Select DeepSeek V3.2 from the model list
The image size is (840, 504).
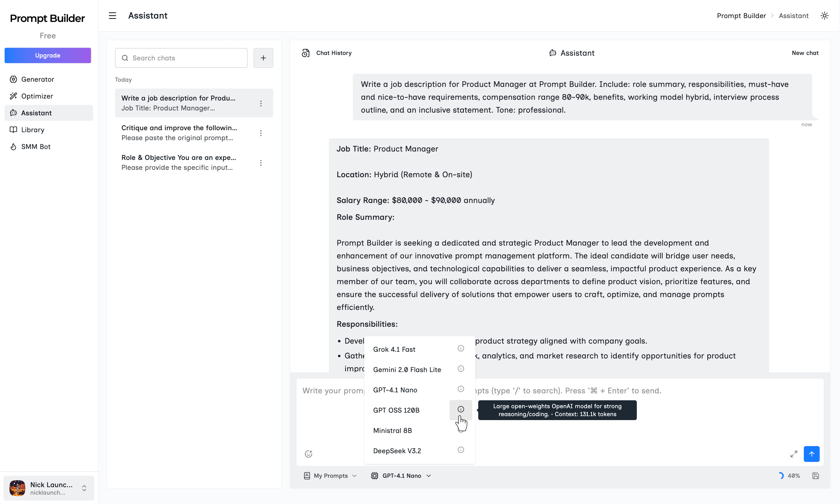coord(397,451)
